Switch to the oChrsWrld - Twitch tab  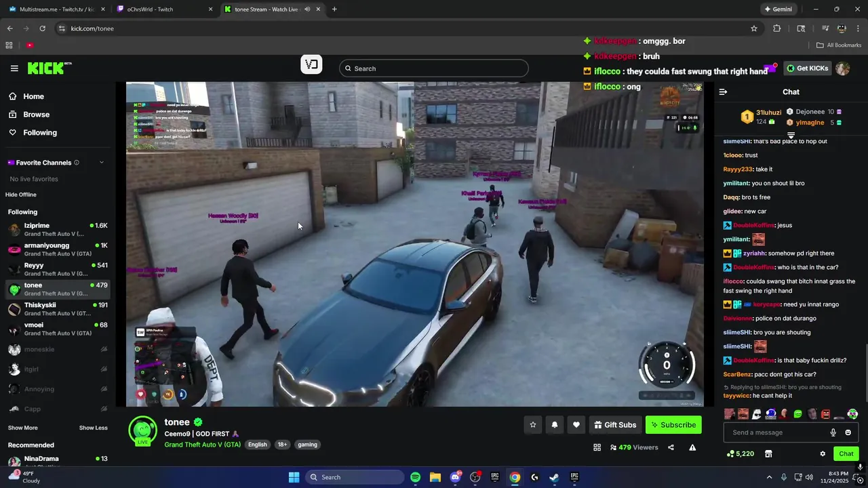click(x=165, y=9)
